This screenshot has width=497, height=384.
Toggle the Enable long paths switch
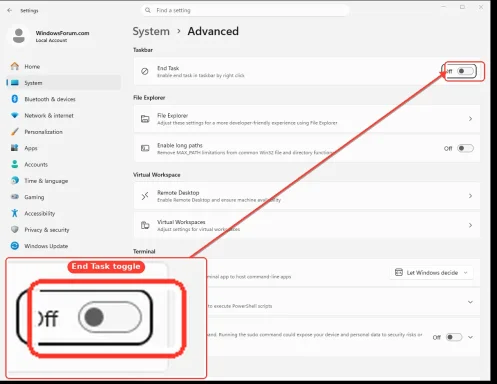click(x=465, y=148)
